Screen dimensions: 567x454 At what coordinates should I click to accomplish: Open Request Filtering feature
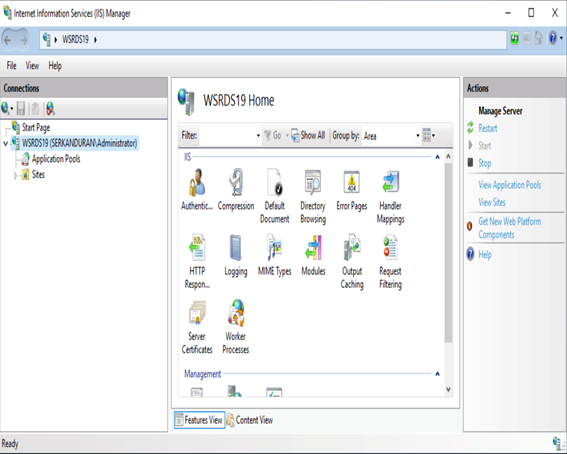click(x=390, y=261)
